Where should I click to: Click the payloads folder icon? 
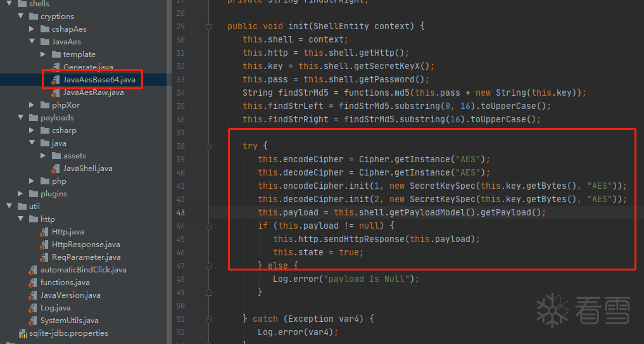[x=34, y=118]
